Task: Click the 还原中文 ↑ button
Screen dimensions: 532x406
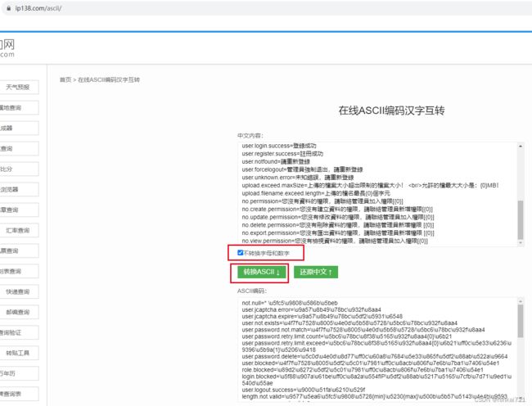Action: 316,272
